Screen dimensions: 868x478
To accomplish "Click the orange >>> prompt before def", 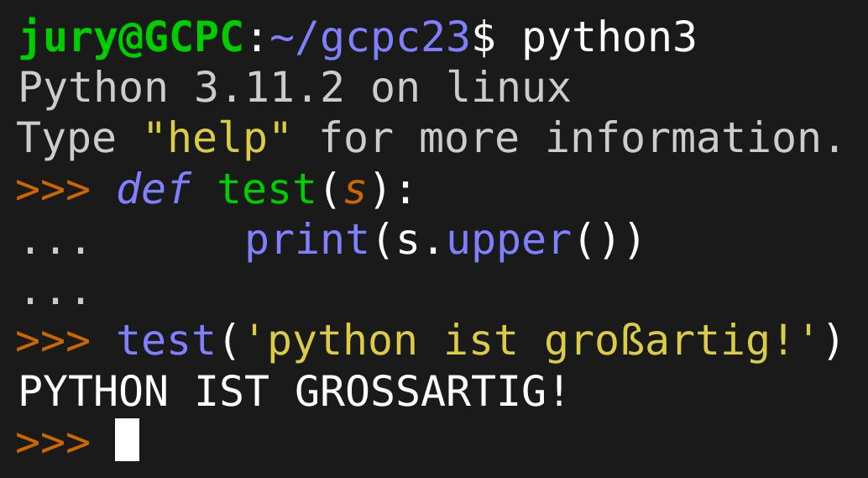I will [52, 190].
